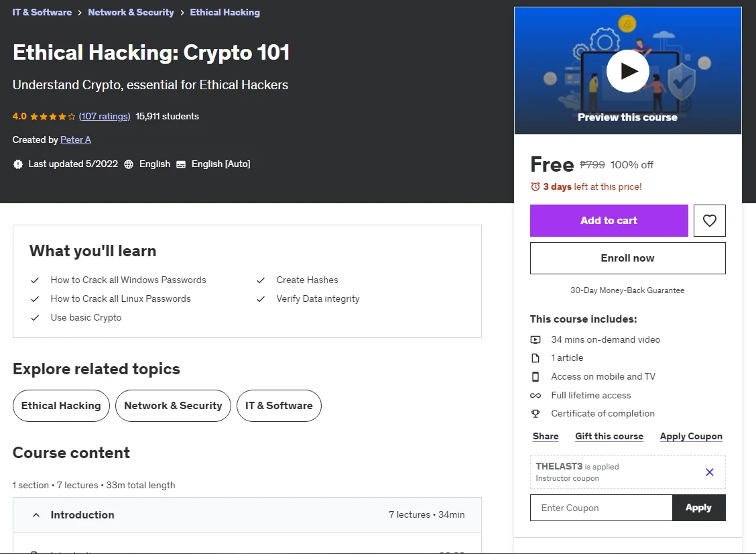756x554 pixels.
Task: Click the Enroll now button
Action: 628,258
